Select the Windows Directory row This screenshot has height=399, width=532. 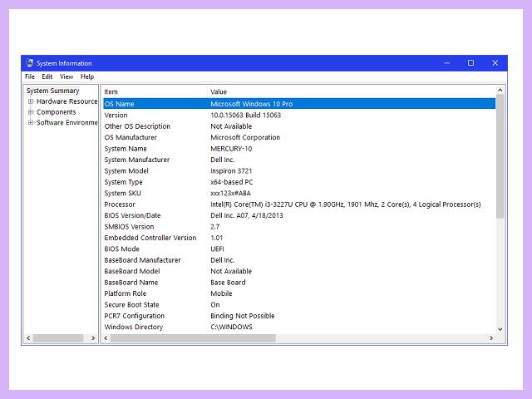(x=299, y=327)
